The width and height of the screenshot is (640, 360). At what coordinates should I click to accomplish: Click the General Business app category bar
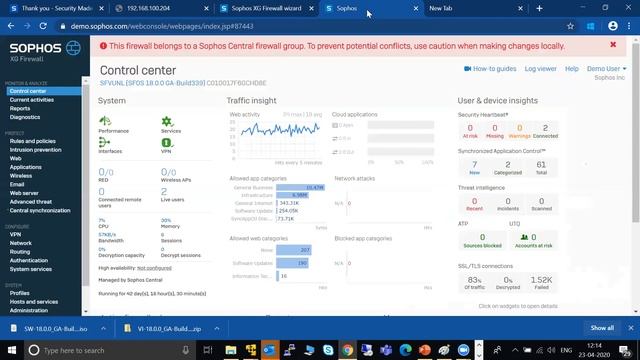[x=300, y=187]
